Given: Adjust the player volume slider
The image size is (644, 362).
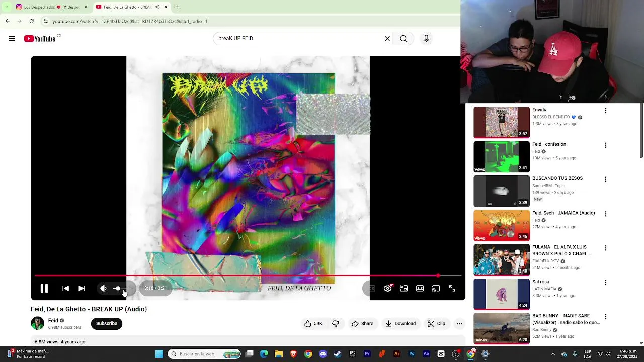Looking at the screenshot, I should click(123, 288).
